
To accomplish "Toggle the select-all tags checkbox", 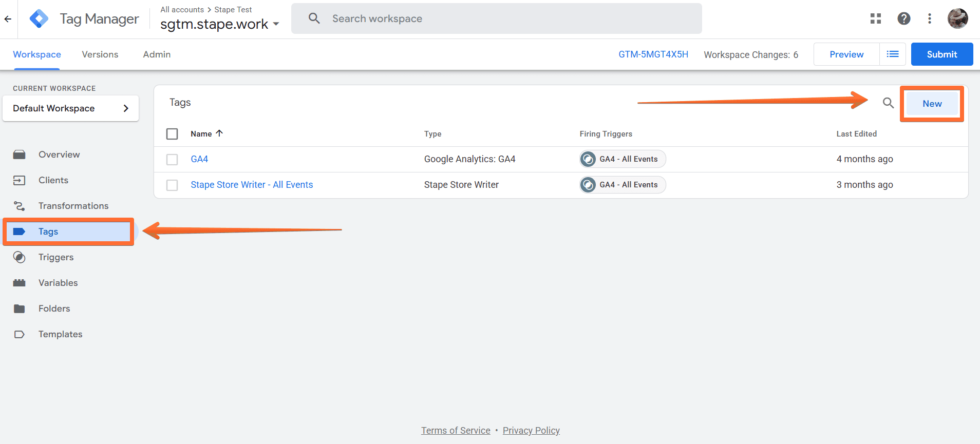I will pyautogui.click(x=172, y=134).
